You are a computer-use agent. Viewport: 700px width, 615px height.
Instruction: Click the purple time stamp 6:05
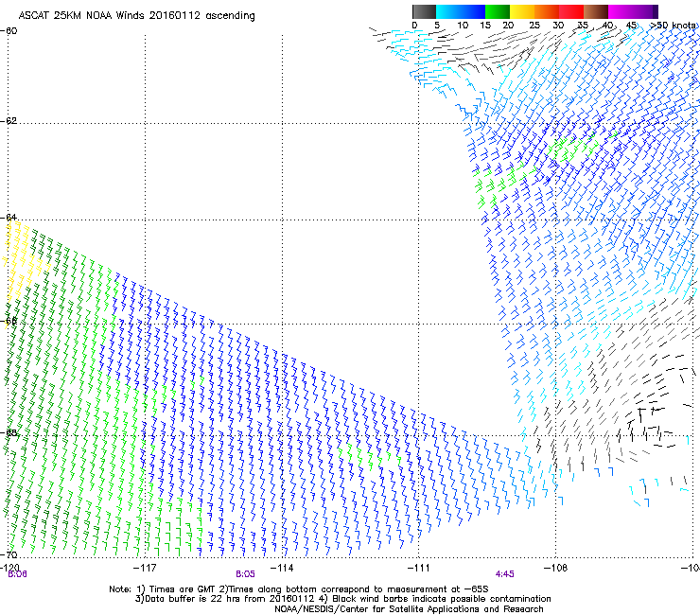(246, 574)
